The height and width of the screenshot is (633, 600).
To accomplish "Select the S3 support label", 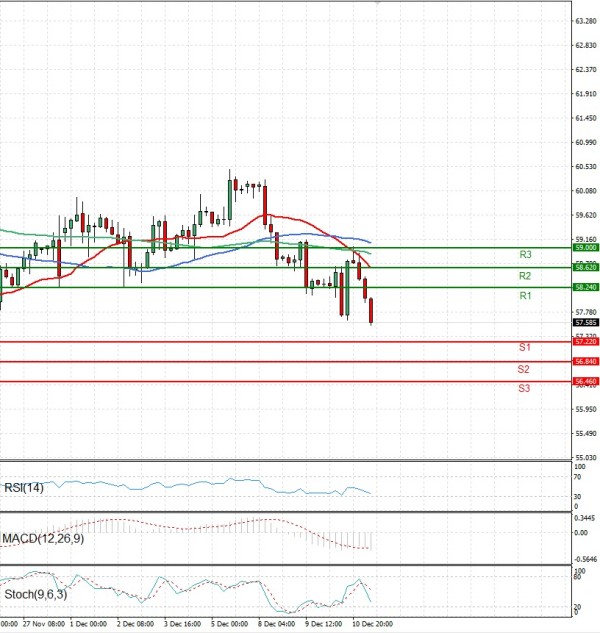I will [x=524, y=388].
